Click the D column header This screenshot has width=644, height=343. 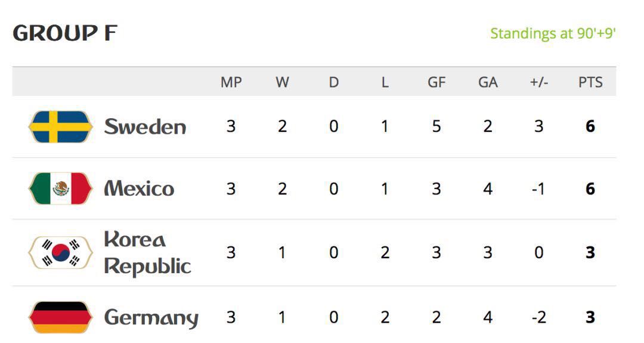pos(333,82)
